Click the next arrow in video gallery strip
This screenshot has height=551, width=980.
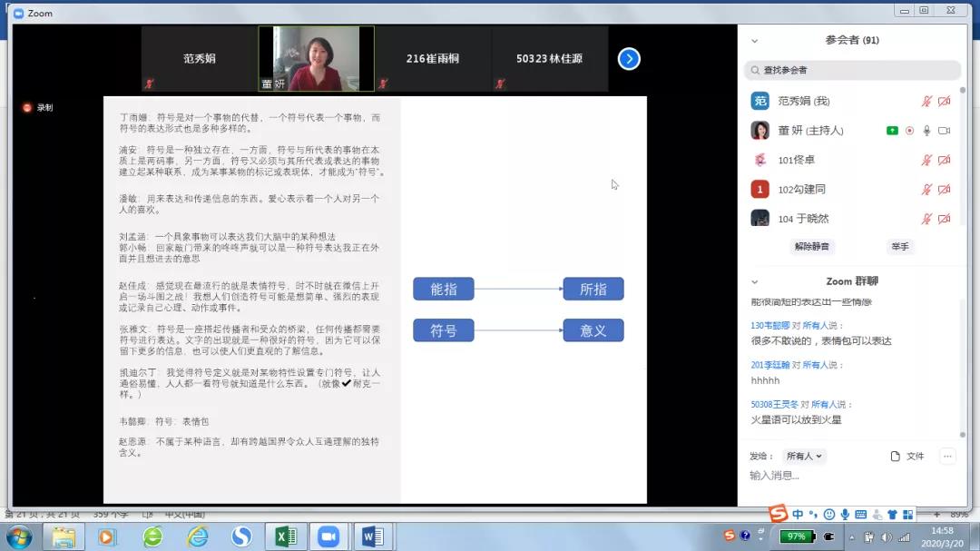[629, 59]
